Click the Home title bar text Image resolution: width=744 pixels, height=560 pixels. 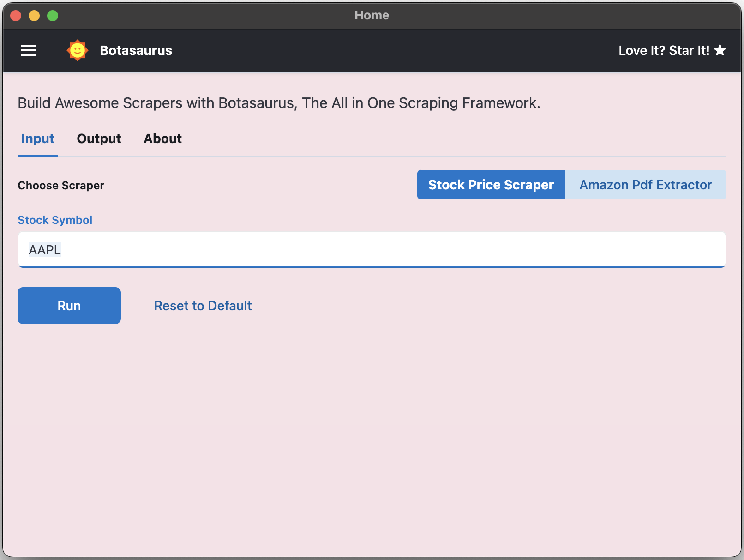(372, 15)
